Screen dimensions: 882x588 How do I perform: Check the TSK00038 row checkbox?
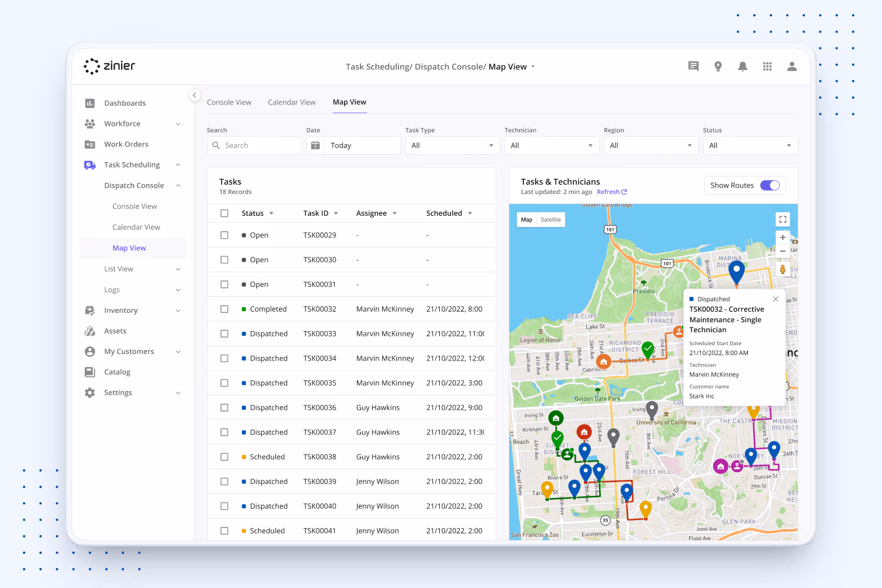224,457
